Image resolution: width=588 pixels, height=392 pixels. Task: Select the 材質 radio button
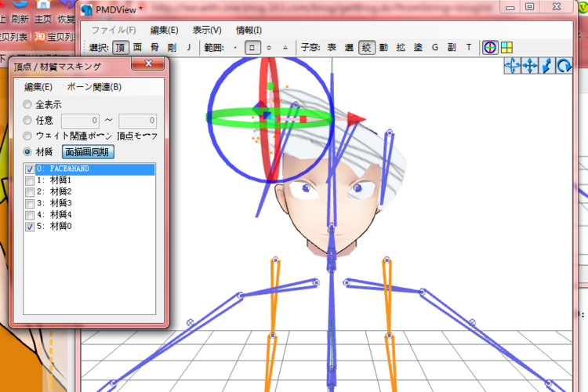[27, 151]
